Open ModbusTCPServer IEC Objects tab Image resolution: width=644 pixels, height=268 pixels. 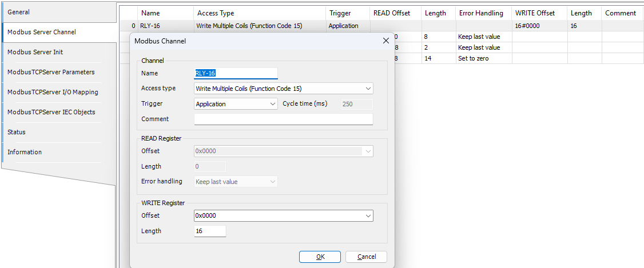(x=59, y=112)
